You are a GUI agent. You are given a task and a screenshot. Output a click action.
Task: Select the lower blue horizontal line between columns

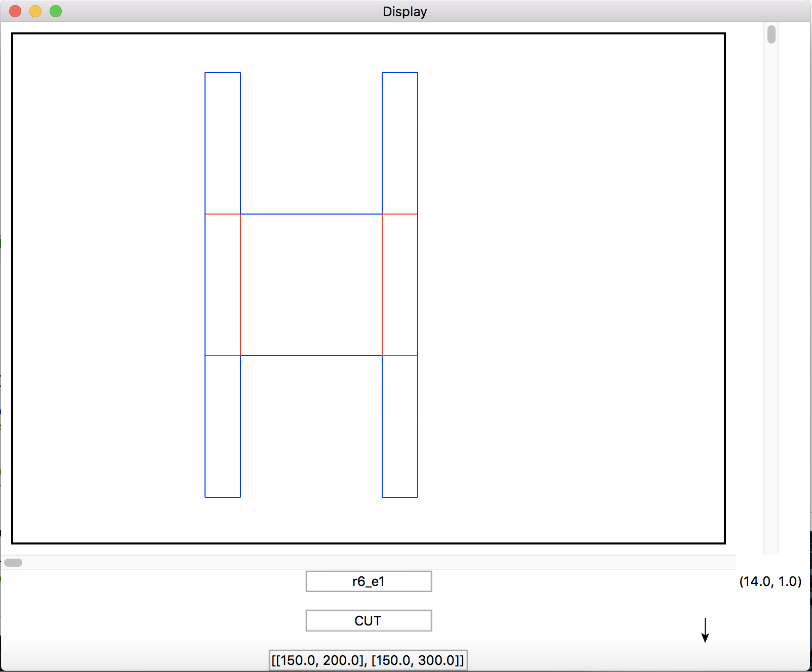point(311,356)
